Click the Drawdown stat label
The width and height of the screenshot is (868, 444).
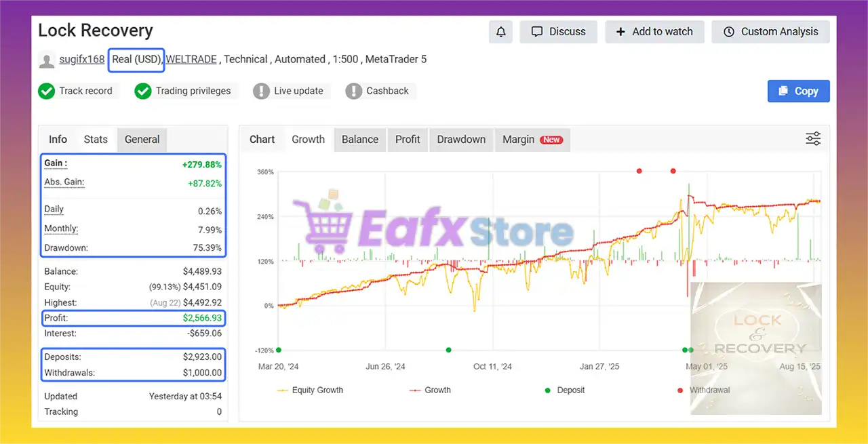[66, 248]
